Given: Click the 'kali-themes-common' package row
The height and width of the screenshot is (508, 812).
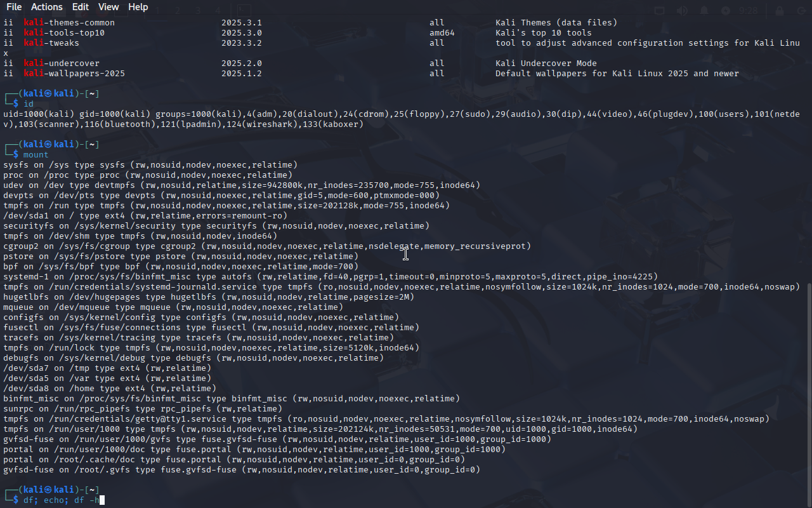Looking at the screenshot, I should coord(310,23).
